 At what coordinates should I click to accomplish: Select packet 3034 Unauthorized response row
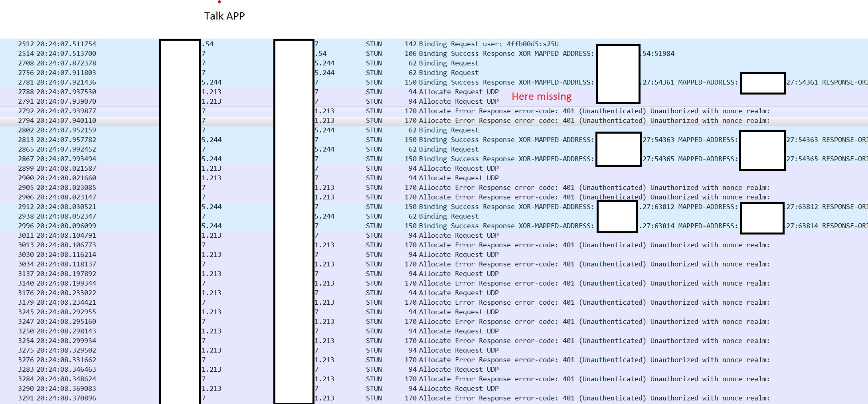tap(434, 264)
